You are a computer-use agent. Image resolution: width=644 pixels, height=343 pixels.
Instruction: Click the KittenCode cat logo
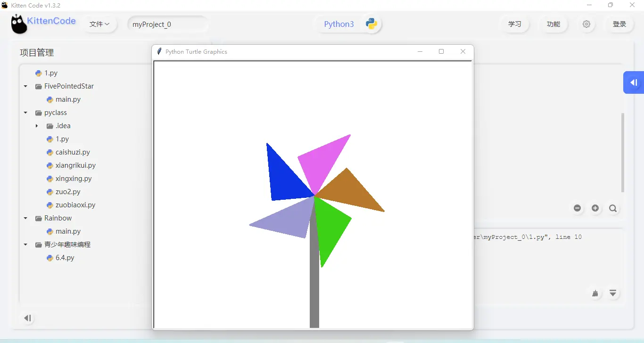(x=19, y=24)
